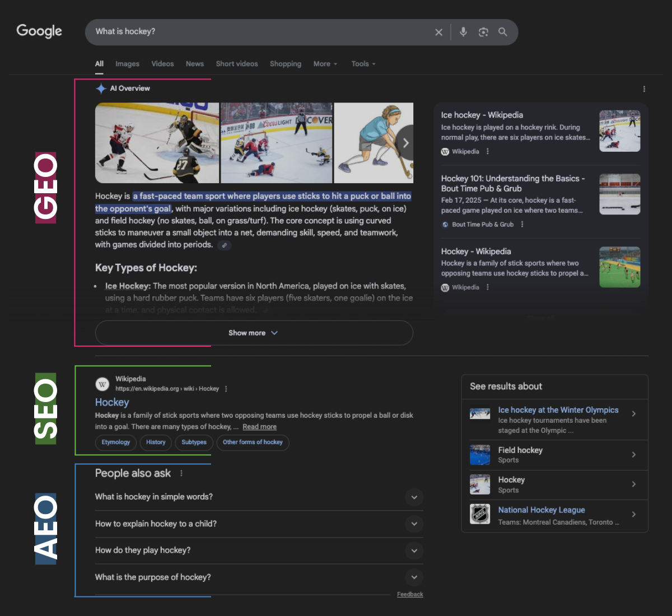
Task: Open the Field hockey result chevron
Action: (x=633, y=455)
